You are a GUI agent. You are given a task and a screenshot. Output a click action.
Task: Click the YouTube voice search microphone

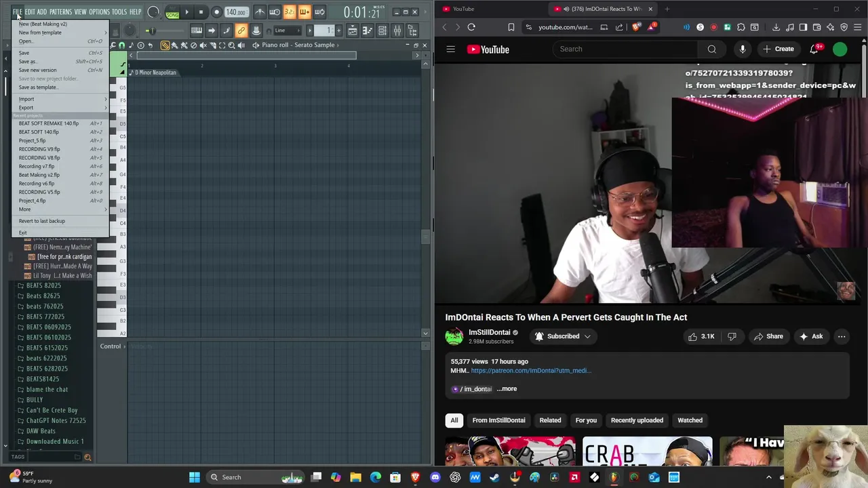[x=743, y=49]
